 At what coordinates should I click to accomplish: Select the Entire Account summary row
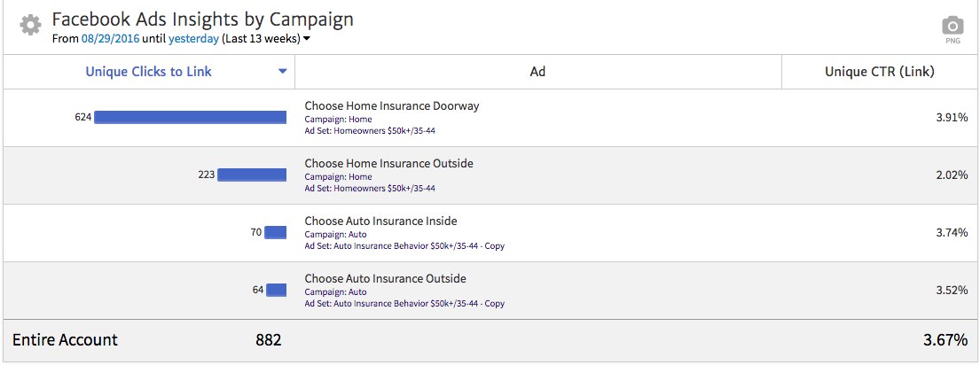[x=65, y=340]
